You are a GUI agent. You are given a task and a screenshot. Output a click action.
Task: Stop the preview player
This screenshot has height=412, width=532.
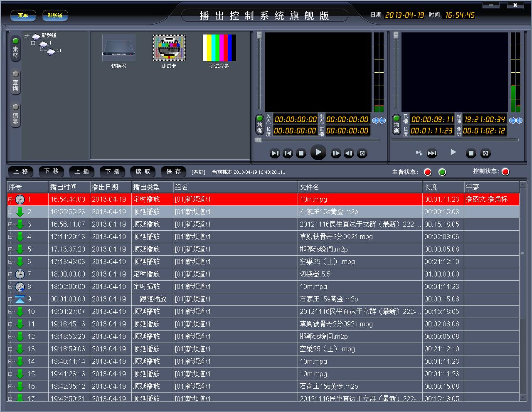point(301,153)
